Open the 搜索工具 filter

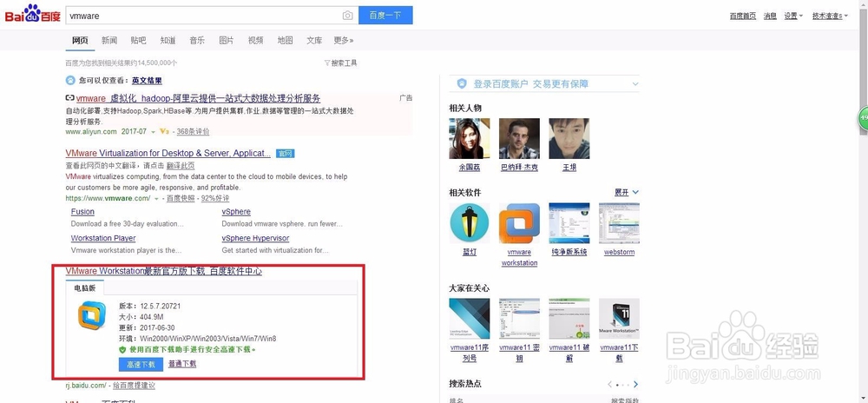(x=341, y=63)
